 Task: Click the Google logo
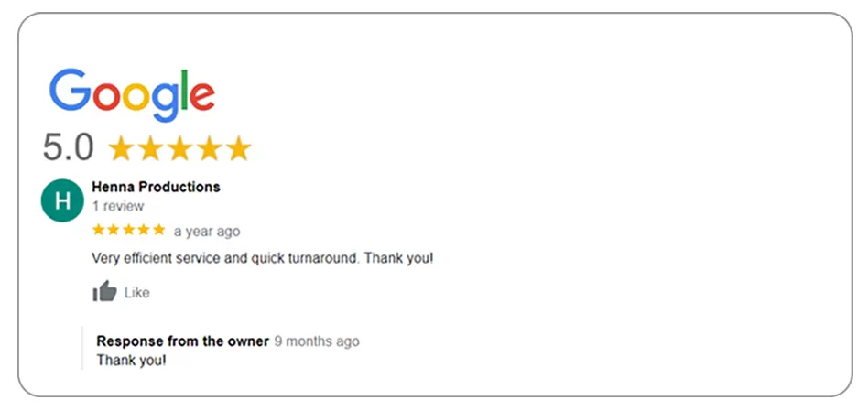[x=132, y=93]
